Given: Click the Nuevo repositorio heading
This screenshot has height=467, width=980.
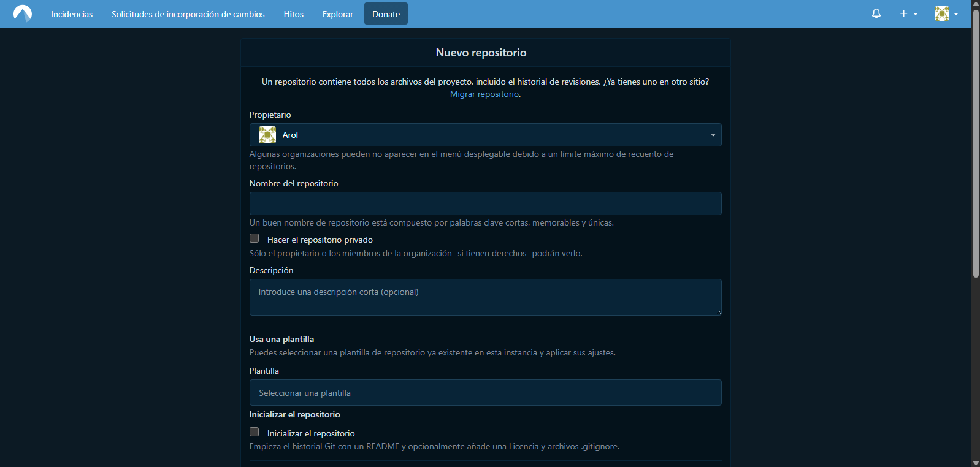Looking at the screenshot, I should pyautogui.click(x=481, y=53).
